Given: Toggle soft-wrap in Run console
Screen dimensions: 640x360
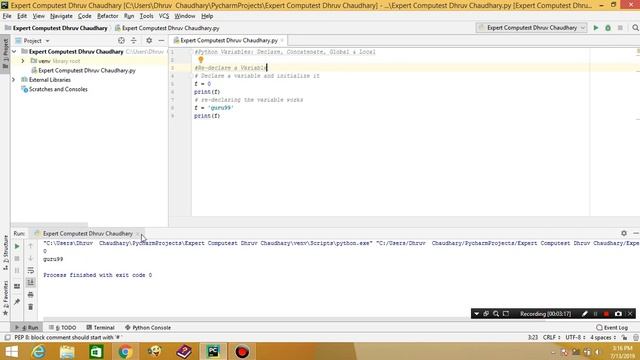Looking at the screenshot, I should click(31, 270).
